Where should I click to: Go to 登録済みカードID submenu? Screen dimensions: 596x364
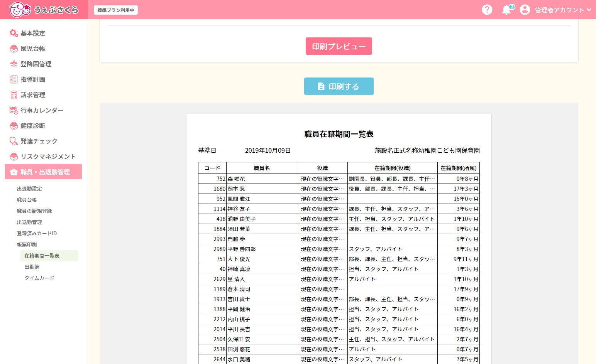pos(37,233)
